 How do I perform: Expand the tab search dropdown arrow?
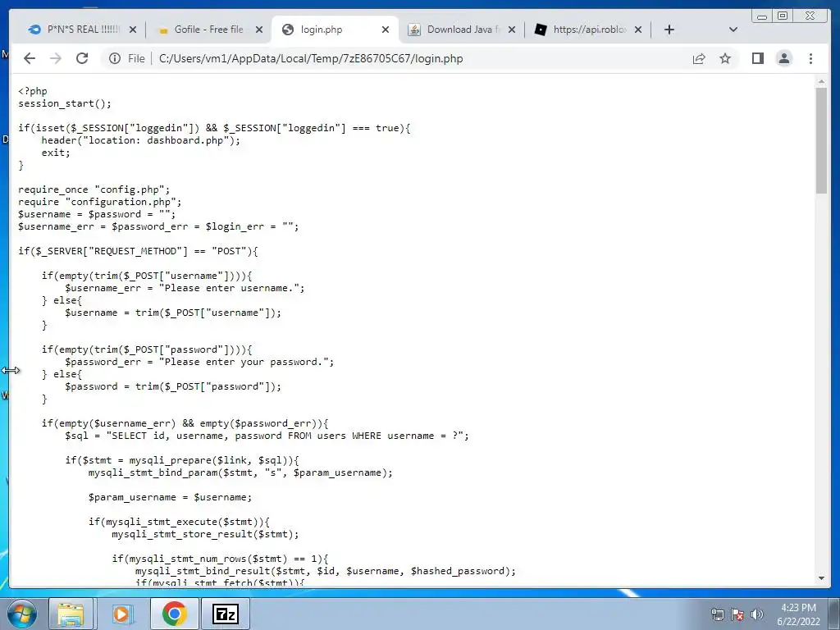tap(733, 30)
